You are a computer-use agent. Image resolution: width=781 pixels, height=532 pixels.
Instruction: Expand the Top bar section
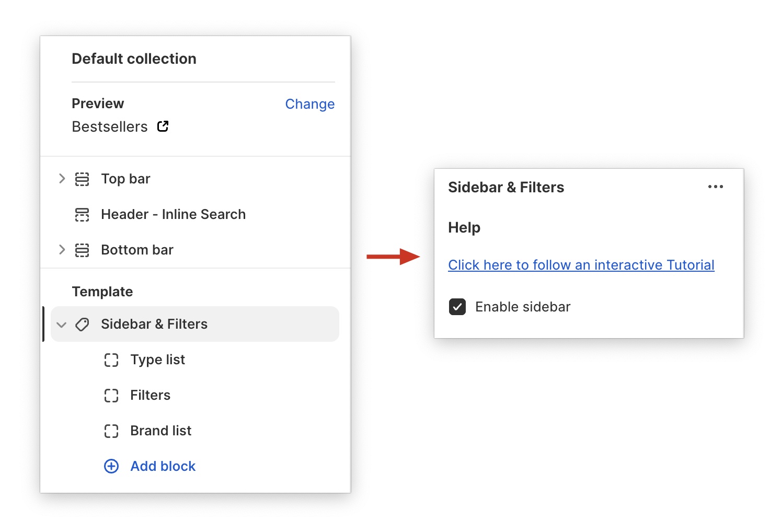click(x=62, y=179)
